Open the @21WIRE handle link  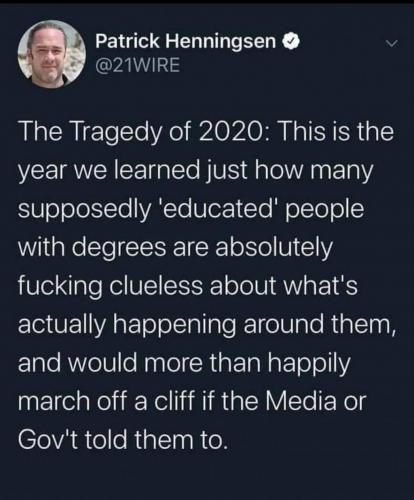tap(137, 65)
